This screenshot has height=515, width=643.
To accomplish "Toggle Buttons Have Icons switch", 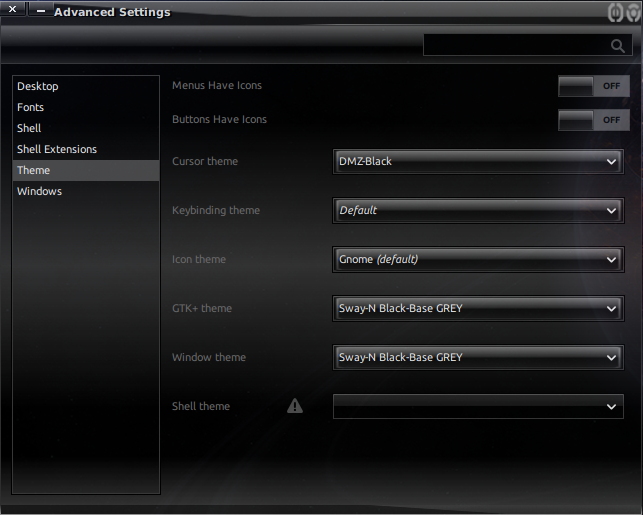I will 594,120.
